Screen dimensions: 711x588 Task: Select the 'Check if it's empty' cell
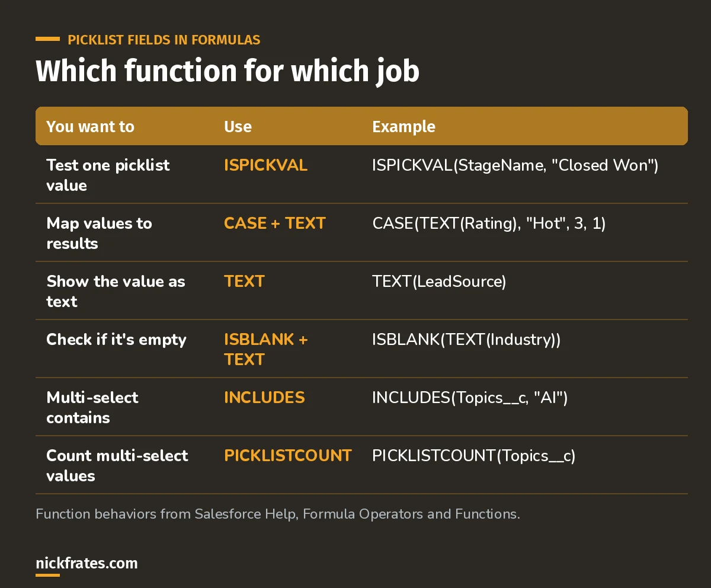click(117, 339)
